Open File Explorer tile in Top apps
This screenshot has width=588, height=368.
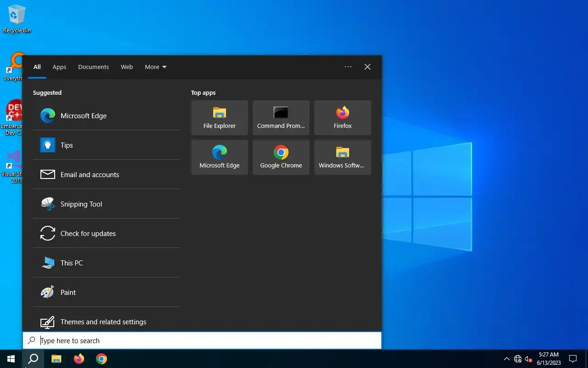pyautogui.click(x=220, y=118)
